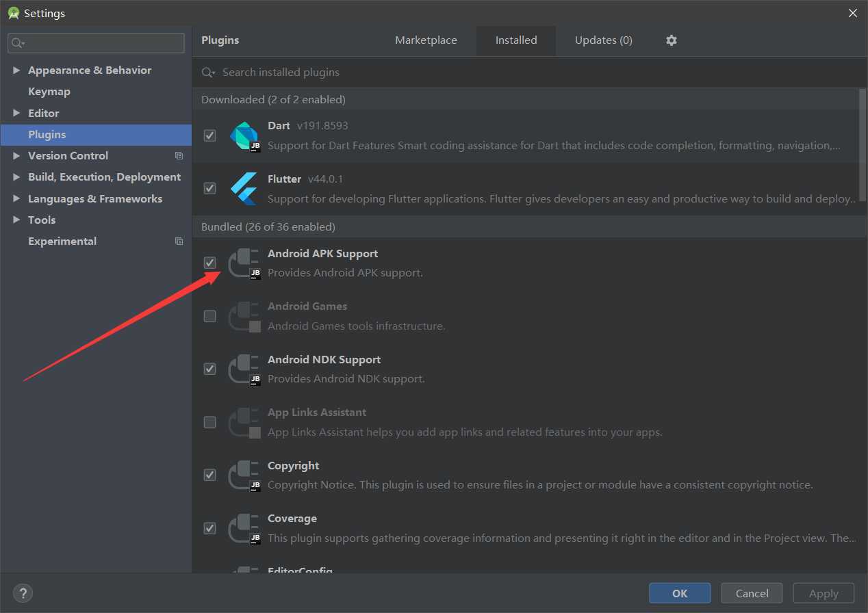Click the Dart plugin icon
Image resolution: width=868 pixels, height=613 pixels.
[x=244, y=135]
